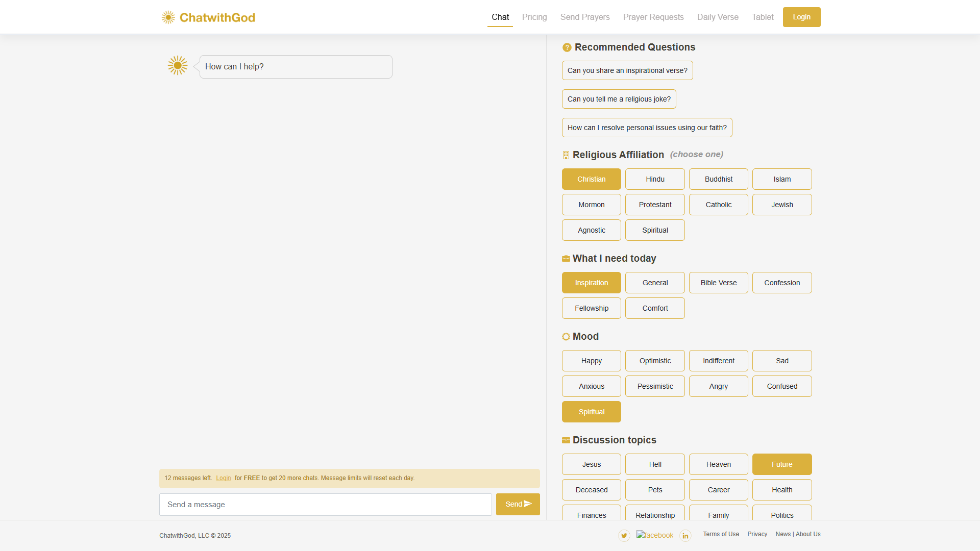Image resolution: width=980 pixels, height=551 pixels.
Task: Toggle the Spiritual mood option
Action: pyautogui.click(x=592, y=412)
